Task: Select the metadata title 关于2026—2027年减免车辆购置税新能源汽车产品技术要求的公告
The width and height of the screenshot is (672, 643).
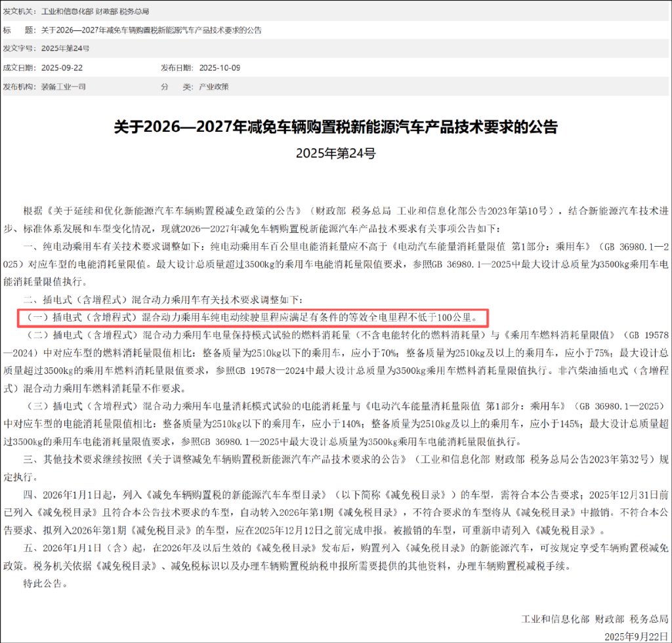Action: [x=152, y=30]
